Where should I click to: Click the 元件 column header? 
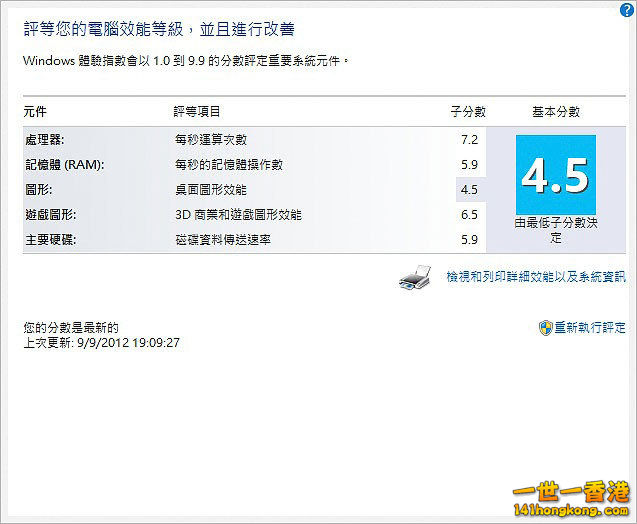35,111
